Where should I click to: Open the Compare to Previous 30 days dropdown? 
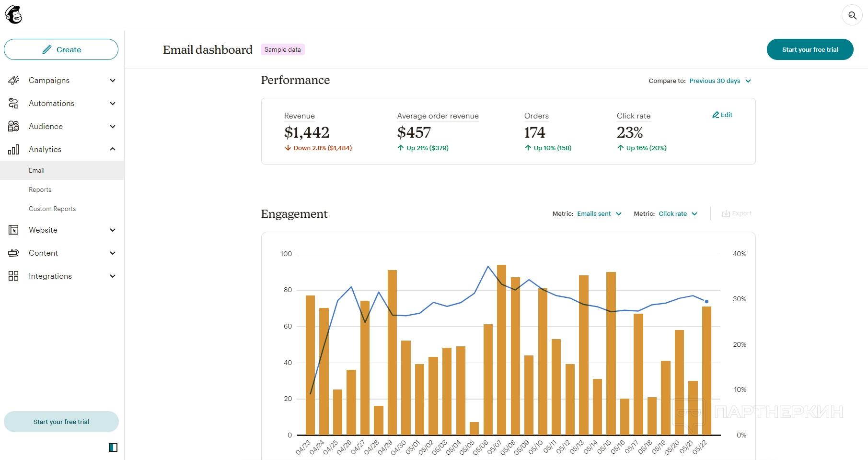click(720, 81)
